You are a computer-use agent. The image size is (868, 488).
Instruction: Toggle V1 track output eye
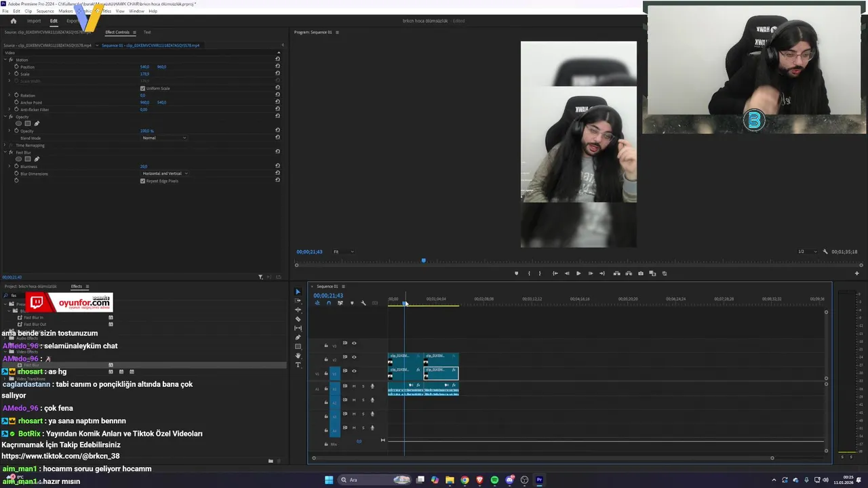click(x=353, y=371)
